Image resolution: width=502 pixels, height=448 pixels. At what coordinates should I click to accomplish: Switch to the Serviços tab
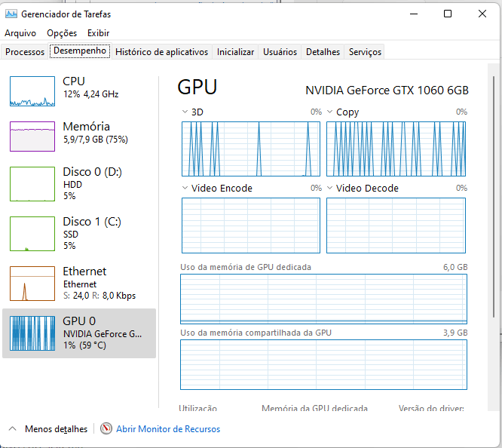365,52
